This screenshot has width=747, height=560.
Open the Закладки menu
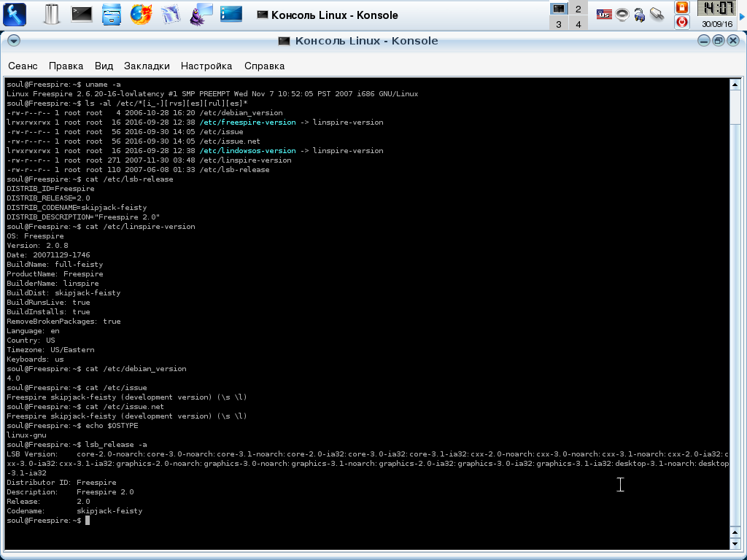[x=147, y=66]
